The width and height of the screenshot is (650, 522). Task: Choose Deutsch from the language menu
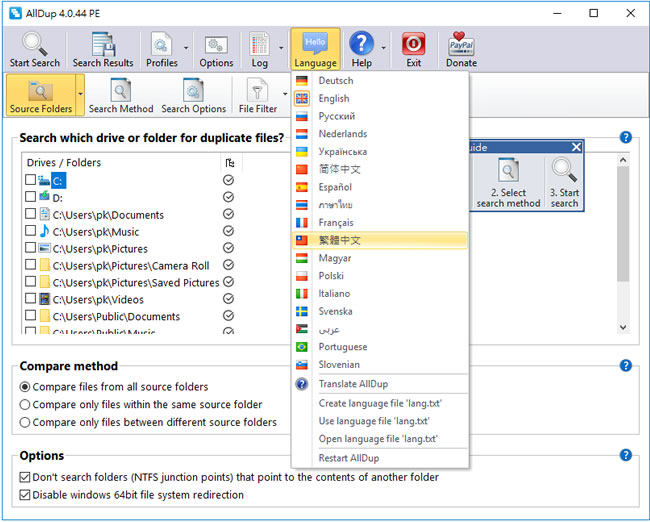[380, 80]
